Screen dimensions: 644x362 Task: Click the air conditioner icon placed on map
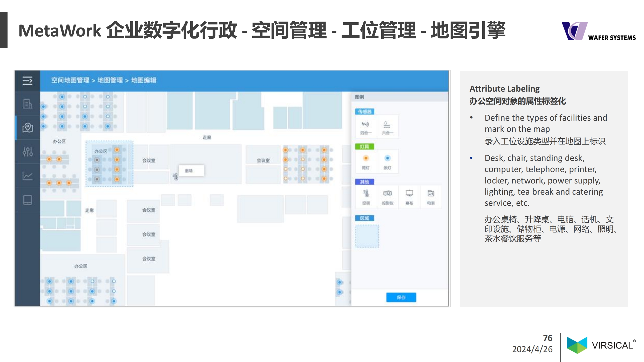pyautogui.click(x=176, y=177)
